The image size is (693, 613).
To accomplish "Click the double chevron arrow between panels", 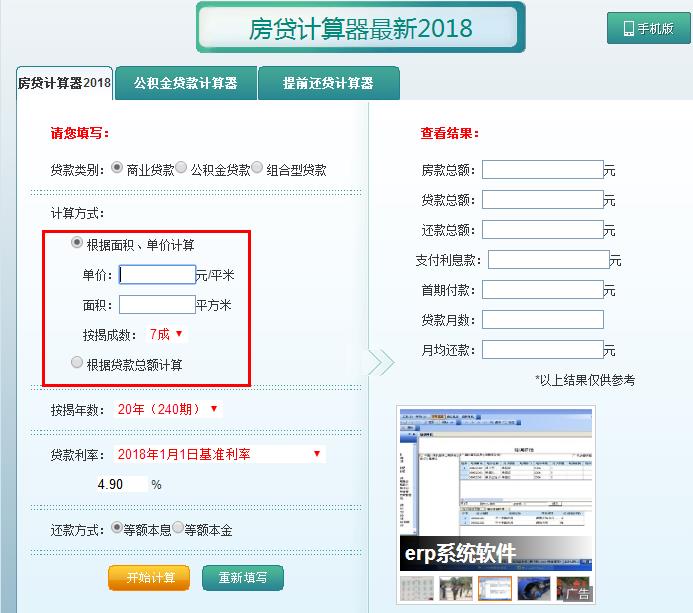I will pyautogui.click(x=381, y=362).
